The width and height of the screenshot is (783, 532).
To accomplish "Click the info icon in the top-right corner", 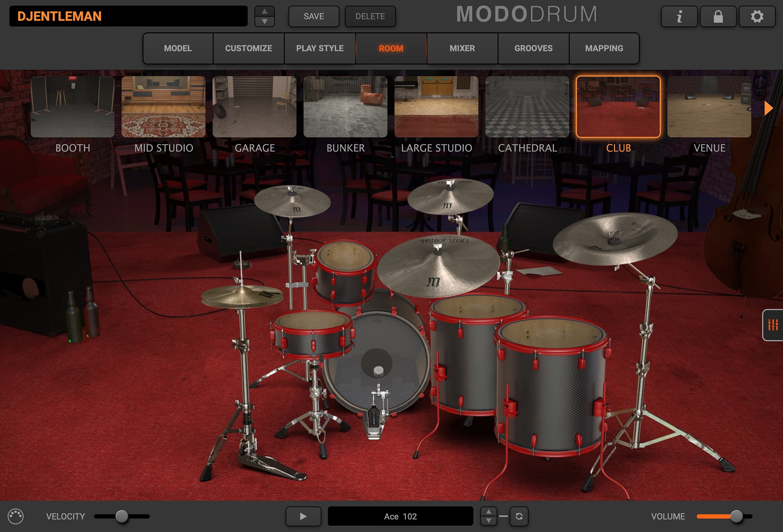I will [x=679, y=17].
